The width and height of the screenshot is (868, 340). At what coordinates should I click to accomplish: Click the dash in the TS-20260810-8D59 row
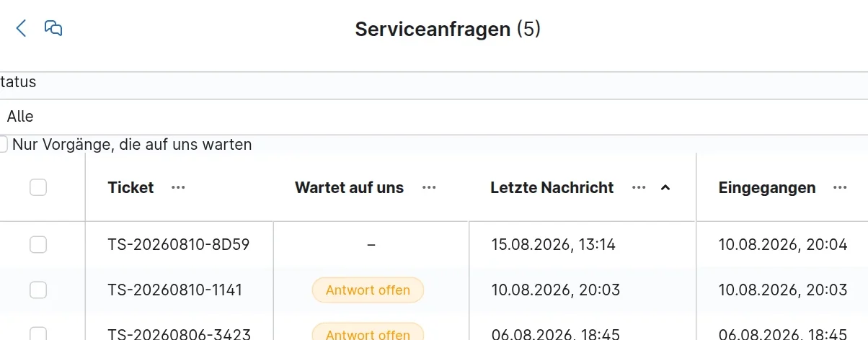pos(371,245)
